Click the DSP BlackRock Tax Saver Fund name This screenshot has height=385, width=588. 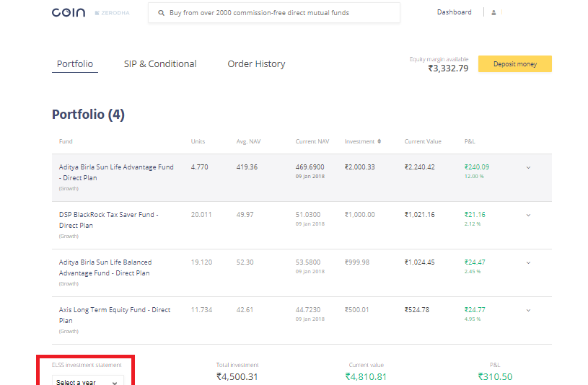tap(109, 220)
